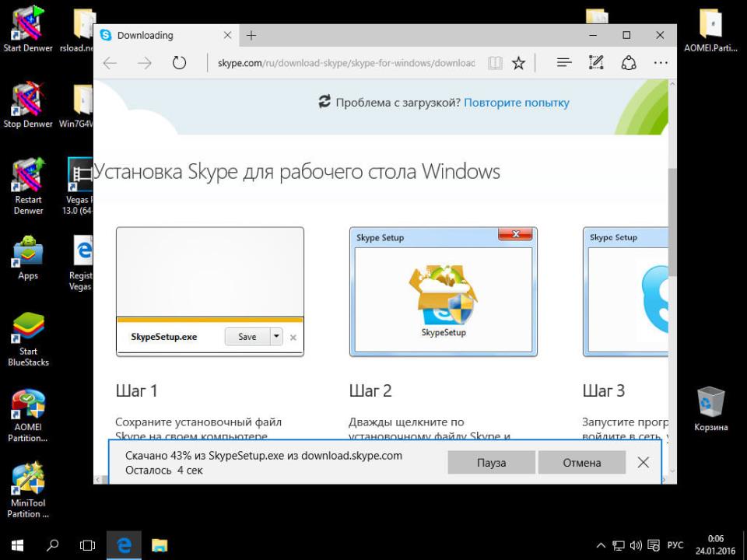Launch Start BlueStacks desktop shortcut
This screenshot has width=747, height=560.
pos(28,339)
